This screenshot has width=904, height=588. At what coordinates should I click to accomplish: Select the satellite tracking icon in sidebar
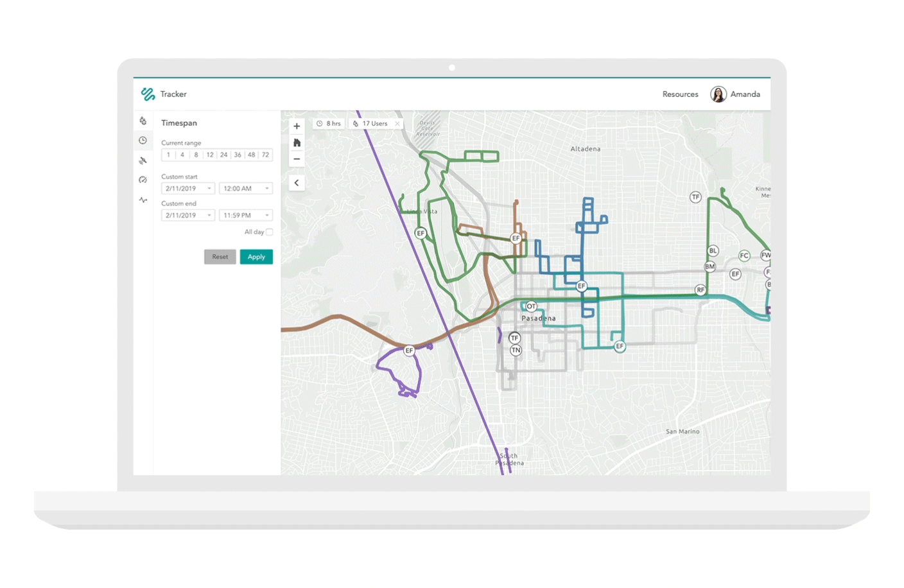point(143,160)
